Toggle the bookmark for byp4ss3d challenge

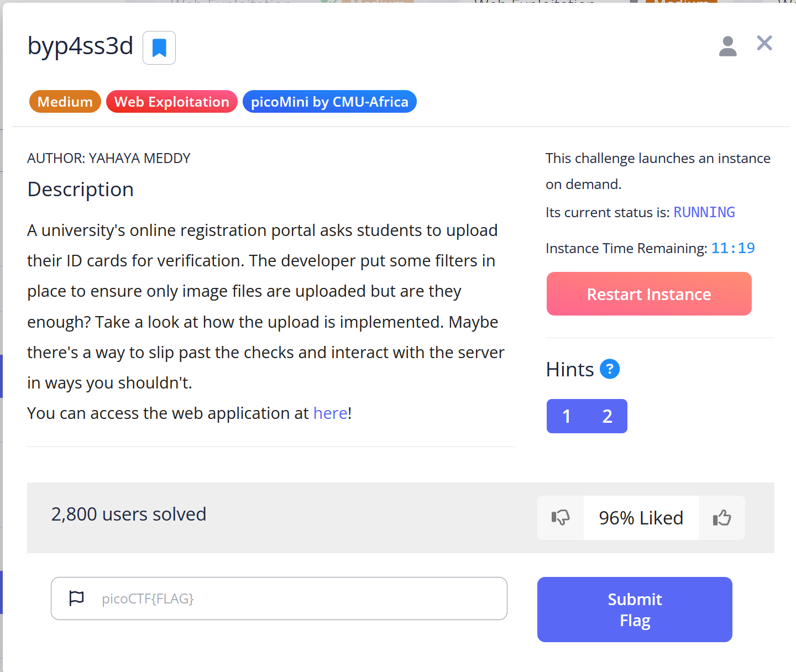(159, 48)
